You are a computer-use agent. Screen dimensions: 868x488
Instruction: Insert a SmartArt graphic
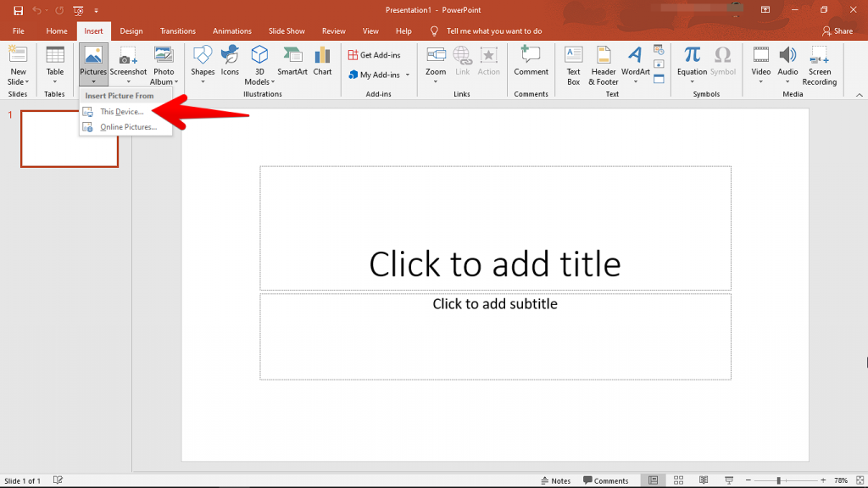tap(292, 59)
